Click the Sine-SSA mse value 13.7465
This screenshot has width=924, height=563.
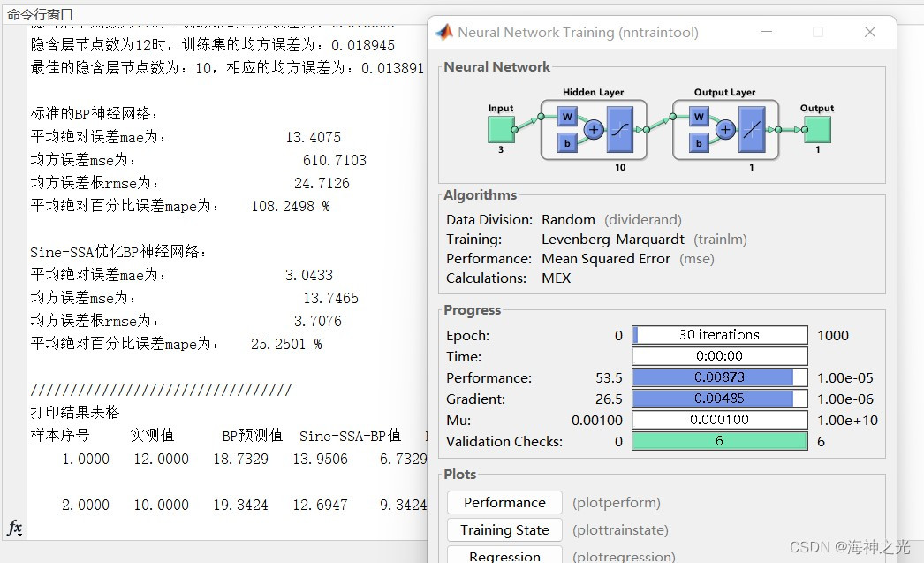[x=330, y=299]
